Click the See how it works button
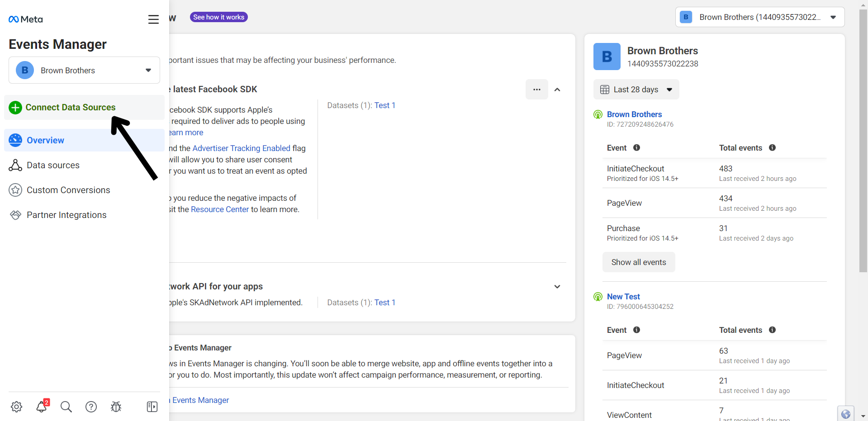Viewport: 868px width, 421px height. tap(218, 17)
